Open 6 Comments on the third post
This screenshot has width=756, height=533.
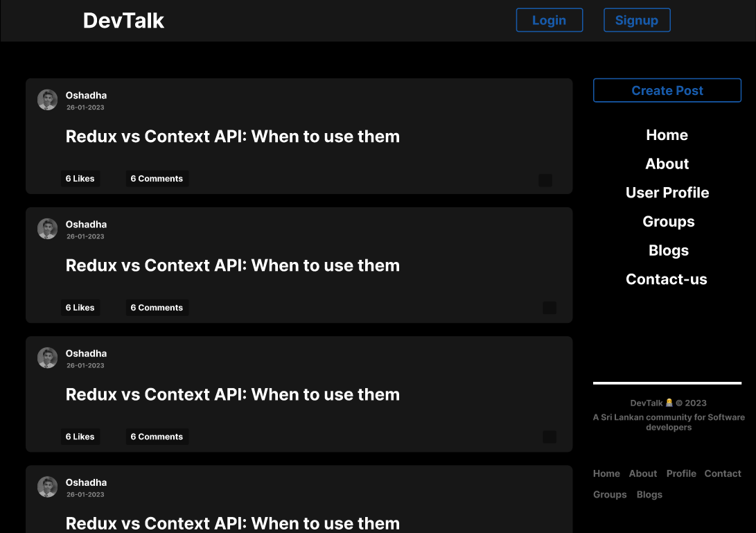tap(157, 437)
